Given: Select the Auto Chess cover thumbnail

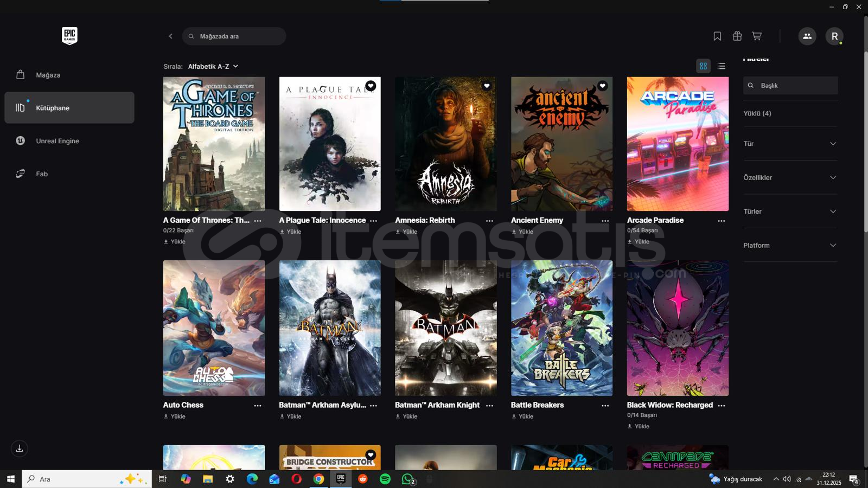Looking at the screenshot, I should (214, 328).
